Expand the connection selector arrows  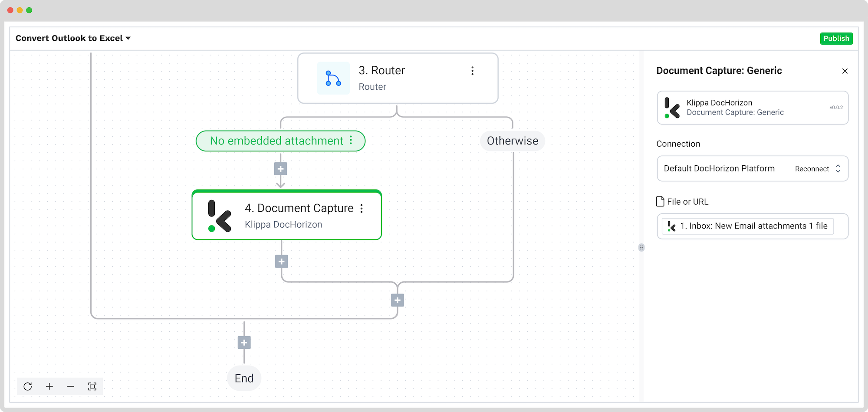pos(838,169)
